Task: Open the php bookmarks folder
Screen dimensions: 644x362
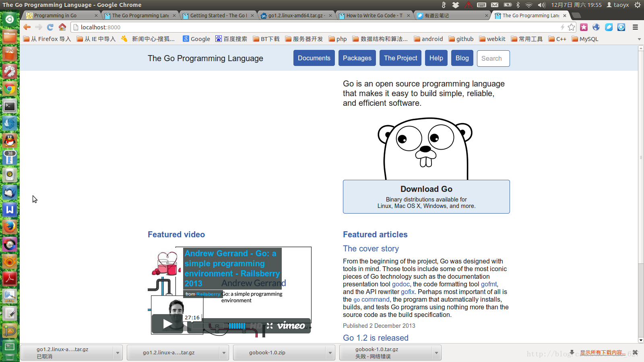Action: pos(338,39)
